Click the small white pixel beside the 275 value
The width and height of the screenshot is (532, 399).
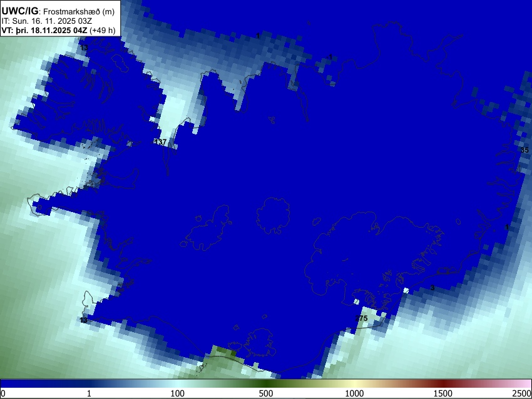click(356, 301)
